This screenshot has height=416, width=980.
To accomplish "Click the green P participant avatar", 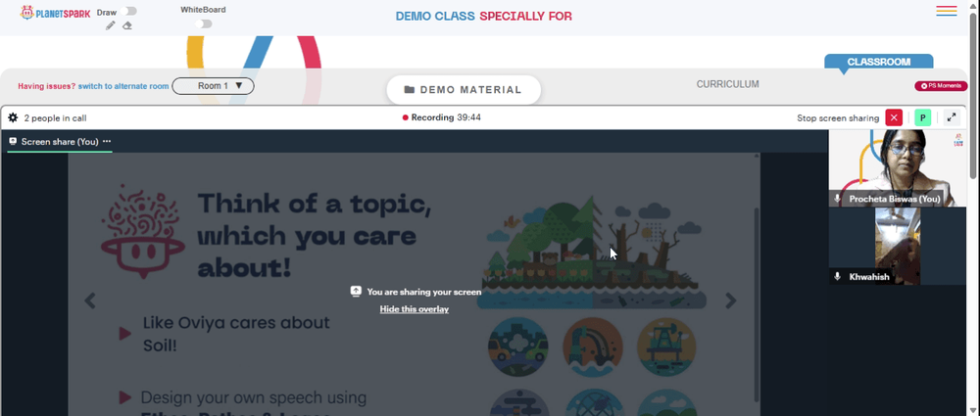I will [x=922, y=117].
